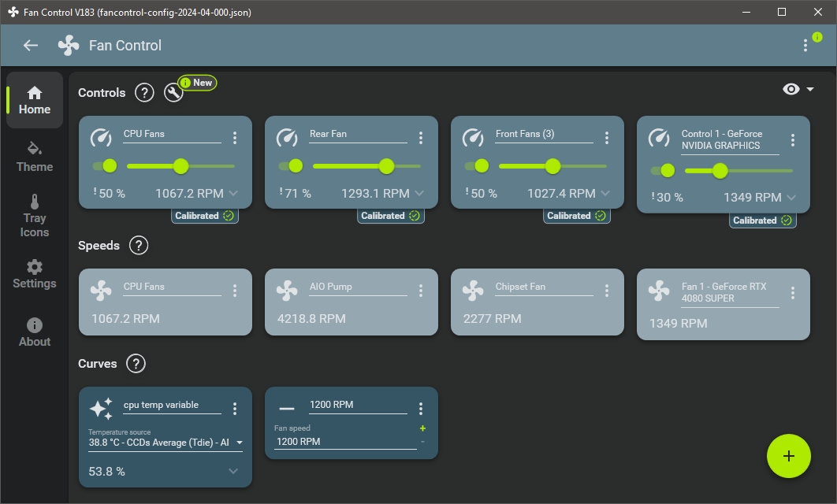837x504 pixels.
Task: Click the fan icon on the AIO Pump speed card
Action: (x=286, y=291)
